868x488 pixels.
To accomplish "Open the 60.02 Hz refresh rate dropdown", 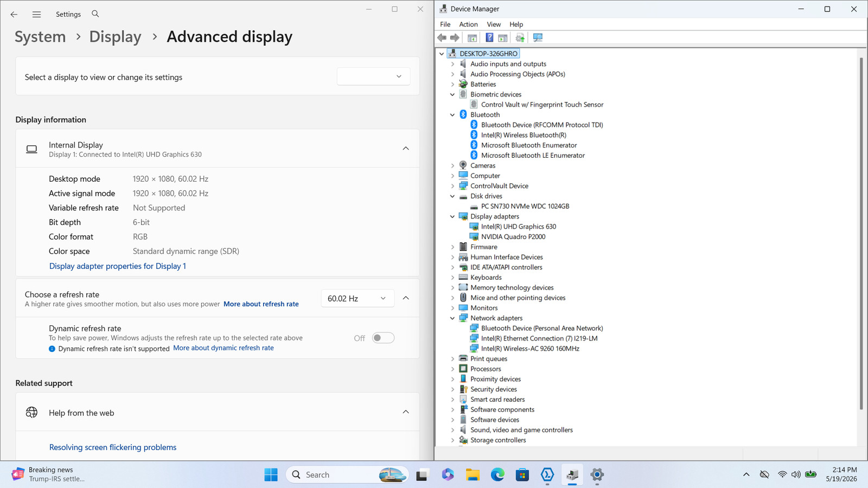I will (358, 298).
